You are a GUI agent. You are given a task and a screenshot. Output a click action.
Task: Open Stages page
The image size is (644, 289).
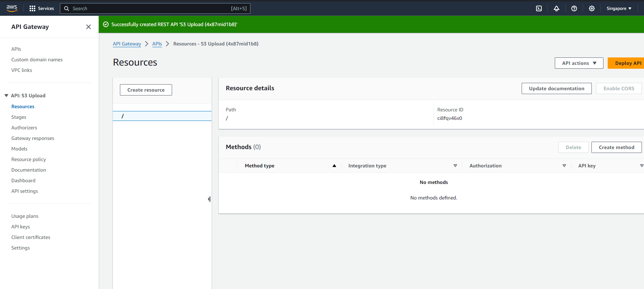click(19, 117)
